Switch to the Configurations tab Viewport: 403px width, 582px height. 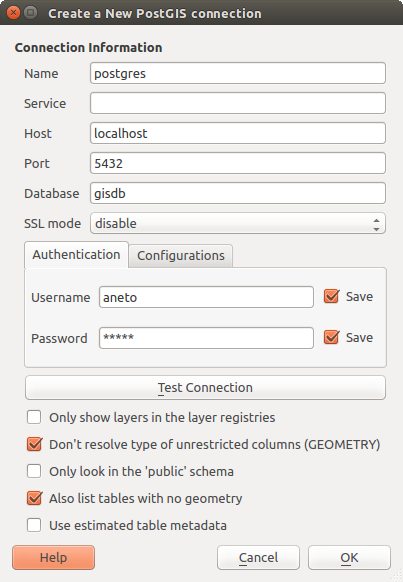click(181, 255)
